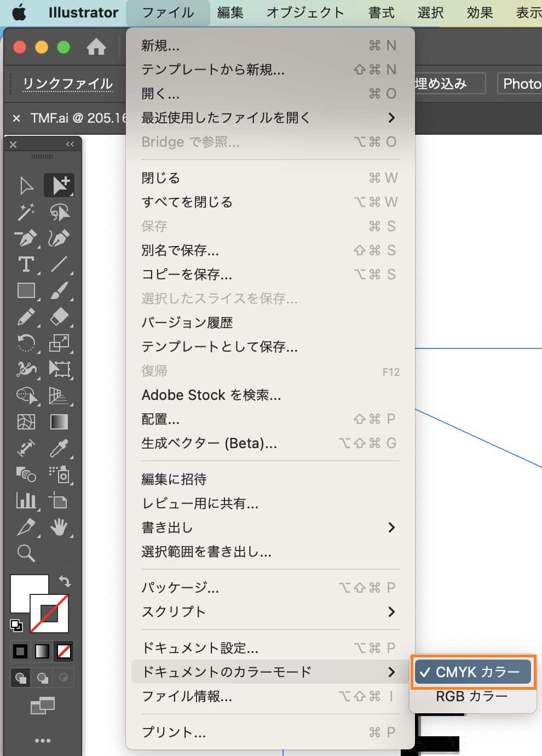Select the Free Transform tool
Screen dimensions: 542x756
(59, 369)
